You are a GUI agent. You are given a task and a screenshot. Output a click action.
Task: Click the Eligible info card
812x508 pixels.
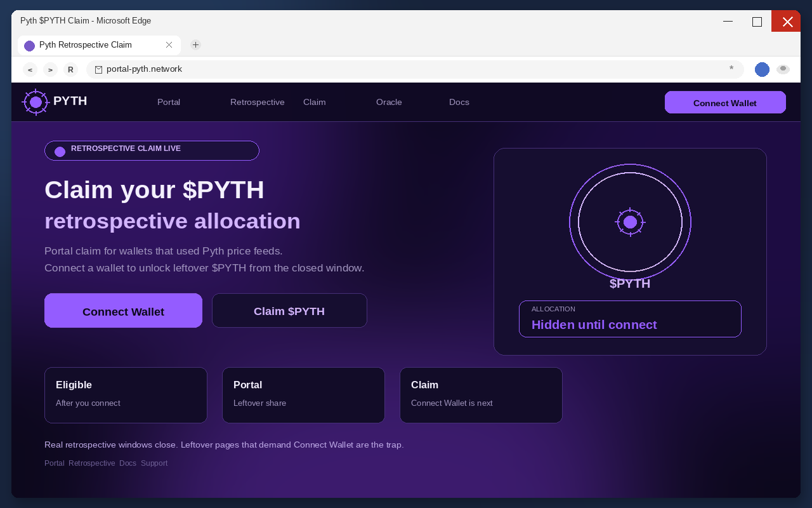(126, 395)
